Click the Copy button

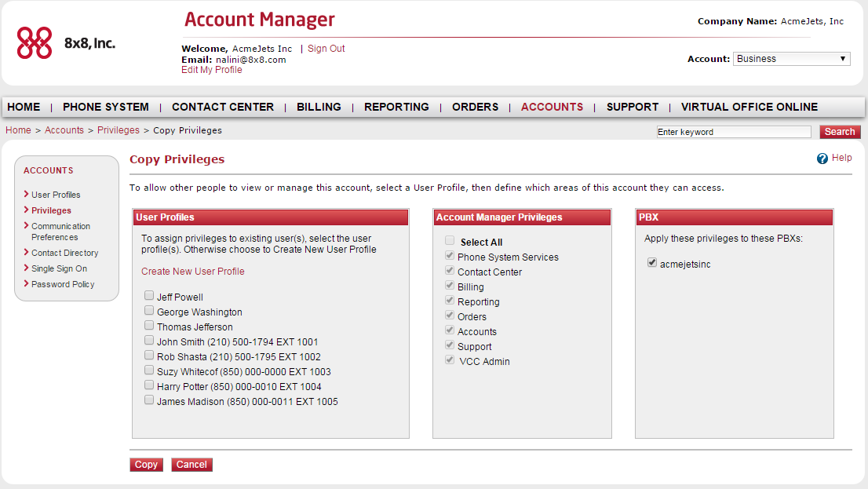coord(146,465)
